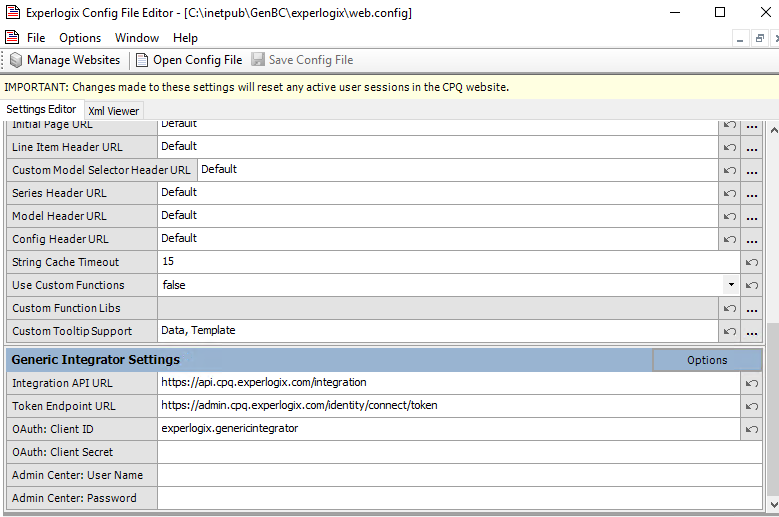The width and height of the screenshot is (779, 517).
Task: Reset the String Cache Timeout value
Action: tap(752, 262)
